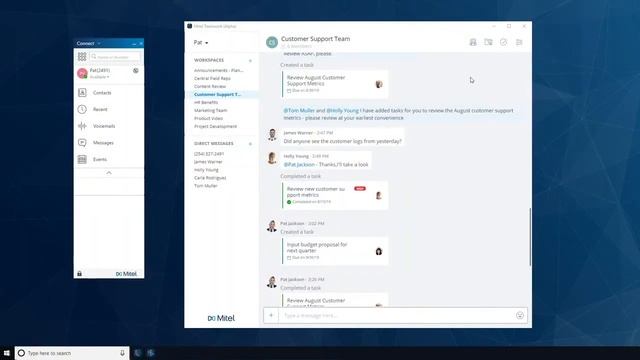This screenshot has height=360, width=640.
Task: Open the list menu icon in the header
Action: pos(519,42)
